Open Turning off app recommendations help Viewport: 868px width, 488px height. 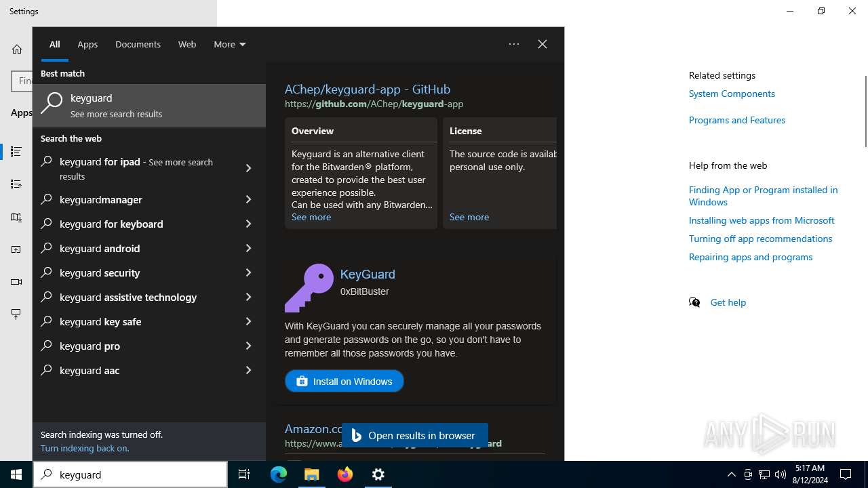tap(760, 239)
